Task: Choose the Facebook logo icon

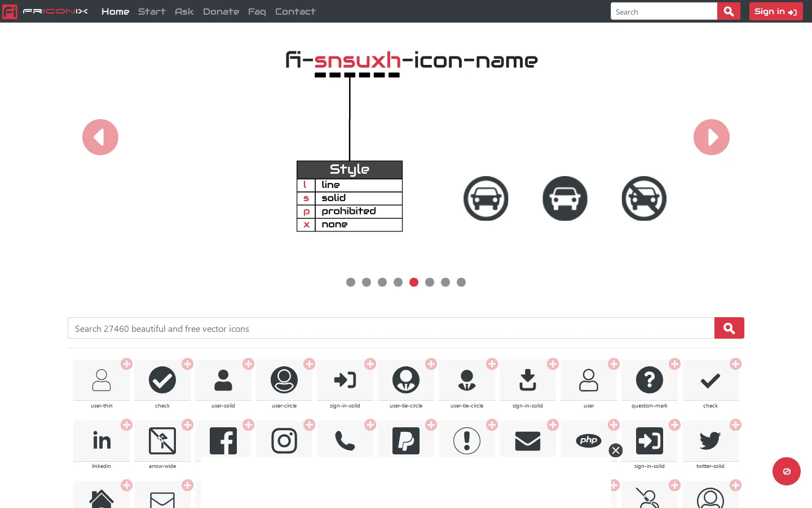Action: [x=223, y=441]
